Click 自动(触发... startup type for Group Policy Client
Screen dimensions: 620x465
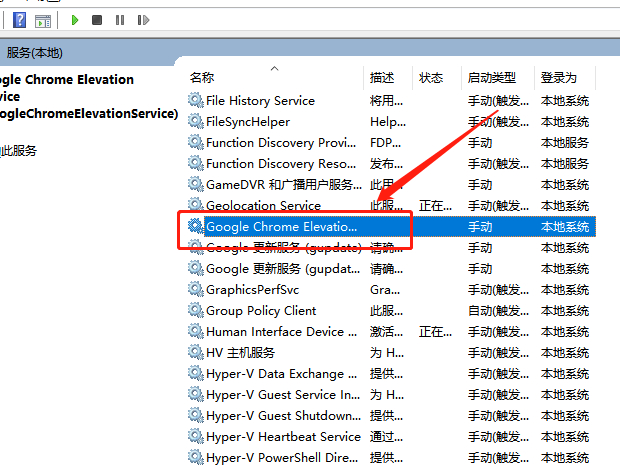(x=498, y=311)
